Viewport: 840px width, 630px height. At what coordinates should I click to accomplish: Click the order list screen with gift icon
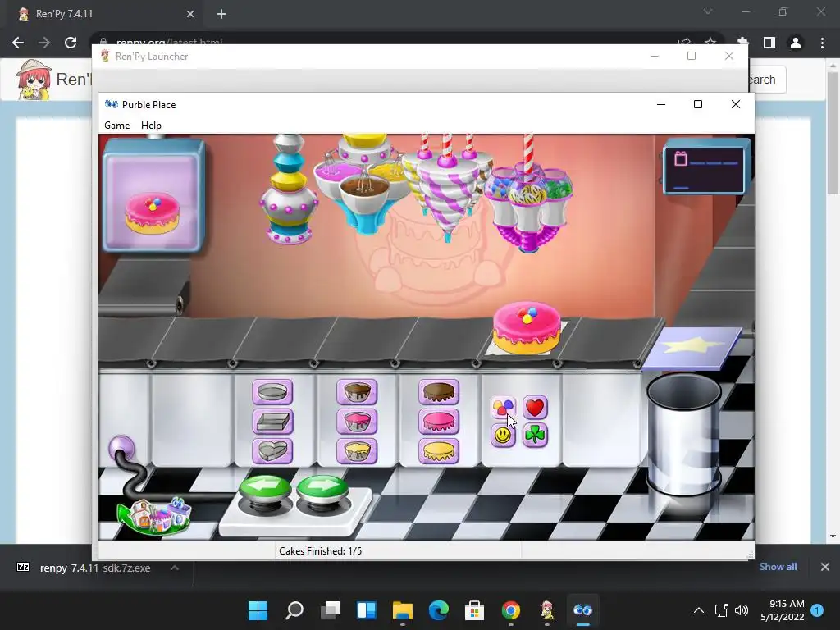706,166
